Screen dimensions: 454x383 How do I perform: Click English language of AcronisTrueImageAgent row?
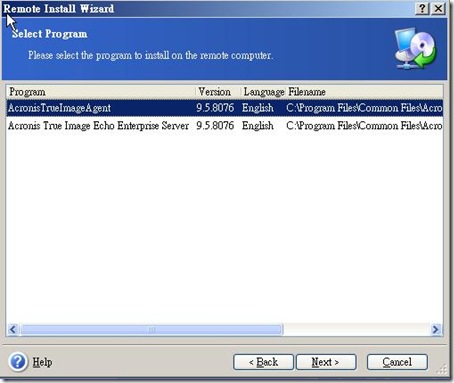click(x=258, y=108)
